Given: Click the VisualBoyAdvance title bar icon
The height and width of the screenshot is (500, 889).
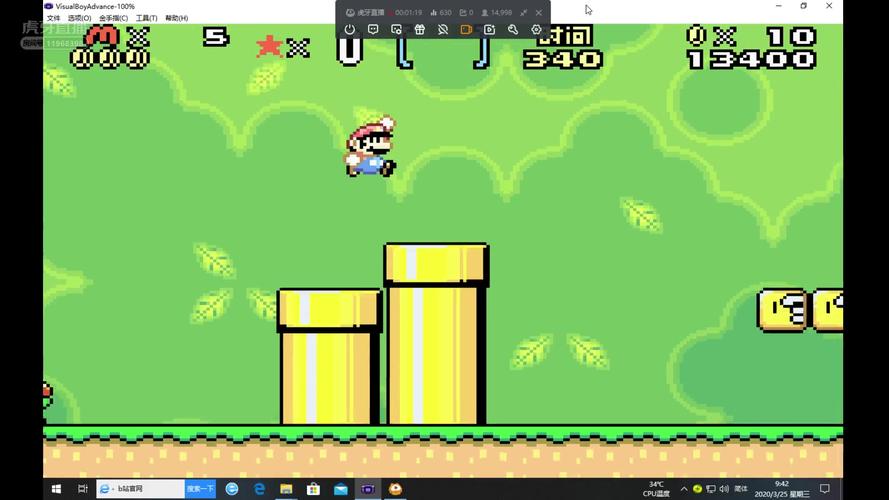Looking at the screenshot, I should click(49, 6).
